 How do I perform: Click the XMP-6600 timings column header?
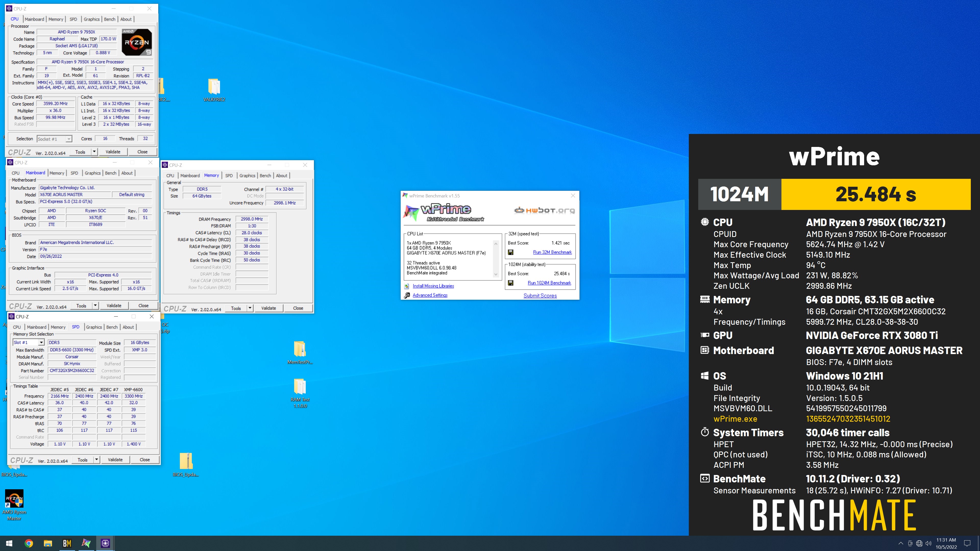click(133, 390)
